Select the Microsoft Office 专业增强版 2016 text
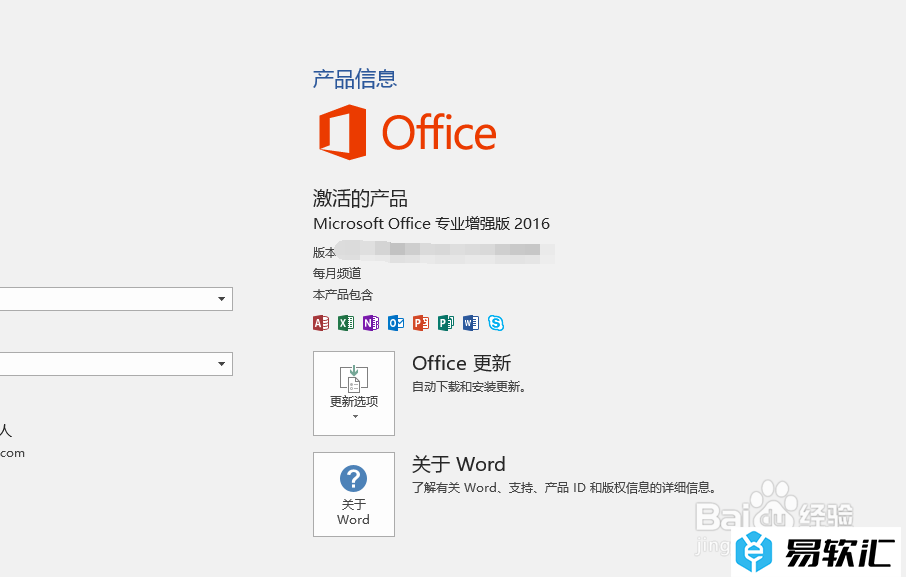Viewport: 906px width, 577px height. point(431,224)
